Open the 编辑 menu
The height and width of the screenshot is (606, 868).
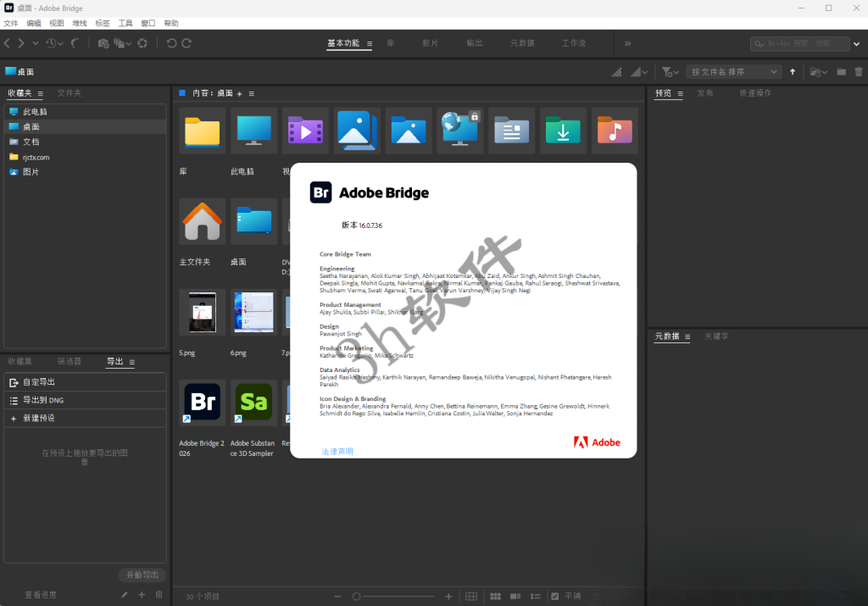33,23
